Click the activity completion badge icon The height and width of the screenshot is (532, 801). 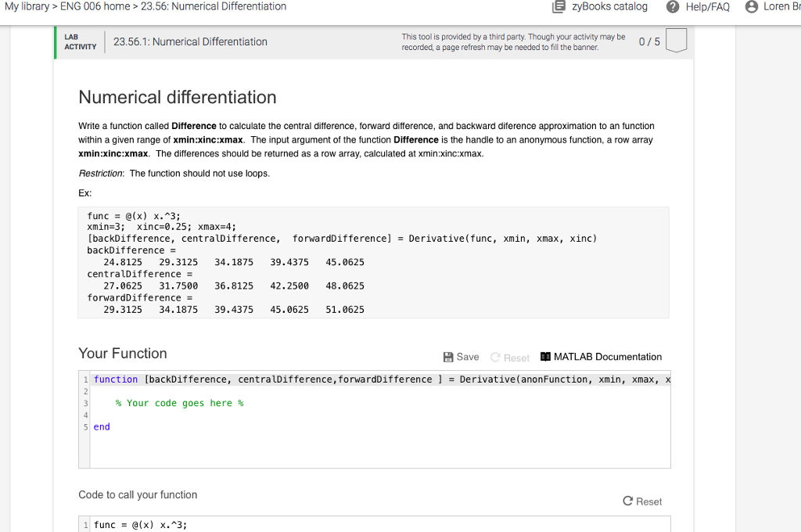[677, 41]
